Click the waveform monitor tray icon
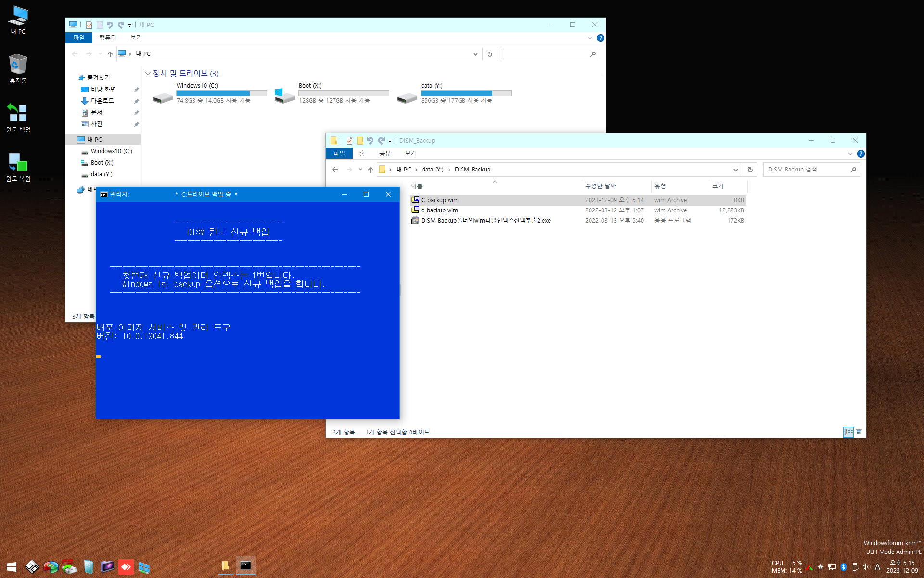Screen dimensions: 924x578 [x=821, y=567]
